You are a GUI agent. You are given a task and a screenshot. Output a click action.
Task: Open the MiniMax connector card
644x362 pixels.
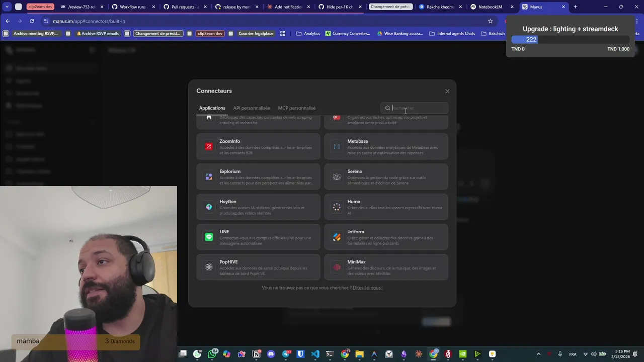(x=386, y=267)
